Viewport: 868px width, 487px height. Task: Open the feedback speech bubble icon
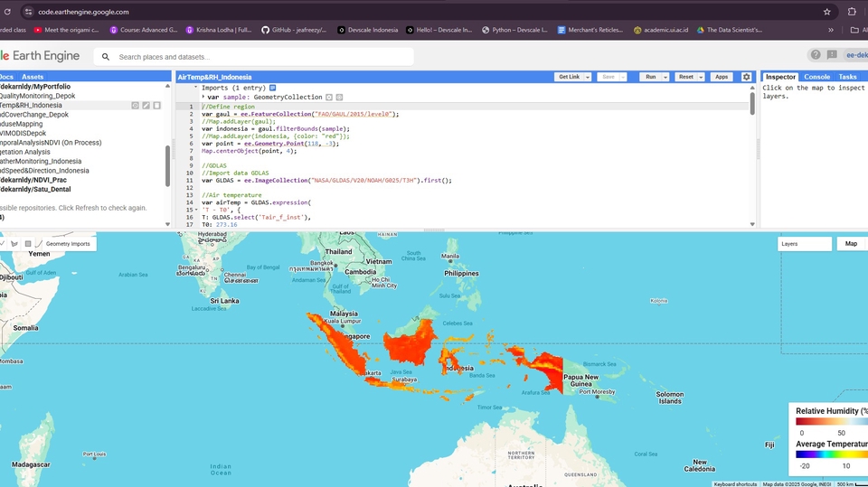click(x=832, y=55)
